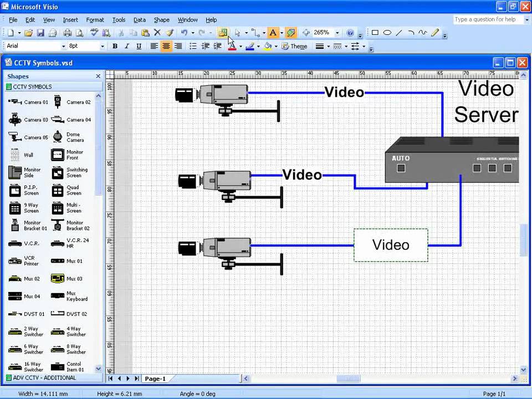
Task: Open the Shape menu
Action: click(161, 19)
